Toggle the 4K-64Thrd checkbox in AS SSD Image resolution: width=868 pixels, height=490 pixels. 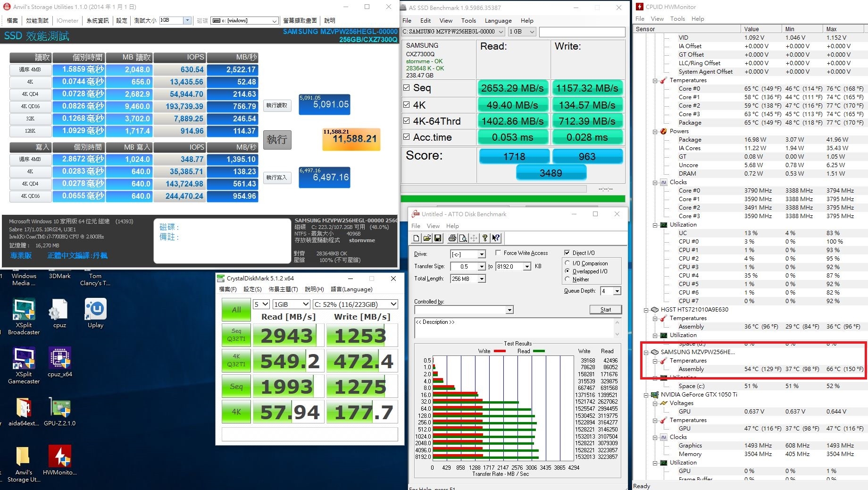click(x=407, y=120)
